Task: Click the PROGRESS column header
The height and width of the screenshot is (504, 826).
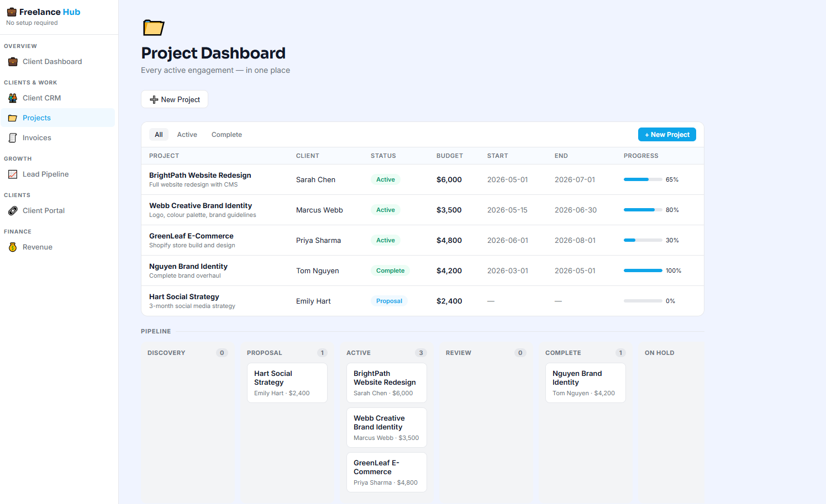Action: point(641,156)
